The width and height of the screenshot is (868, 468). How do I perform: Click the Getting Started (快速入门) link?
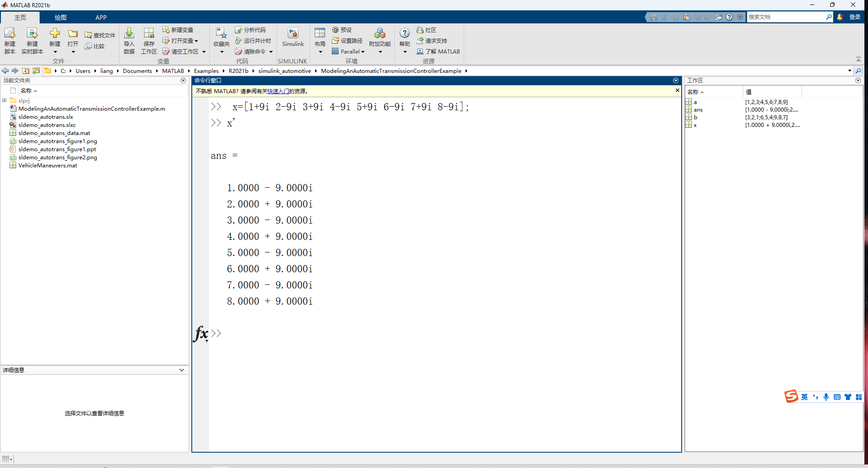278,91
